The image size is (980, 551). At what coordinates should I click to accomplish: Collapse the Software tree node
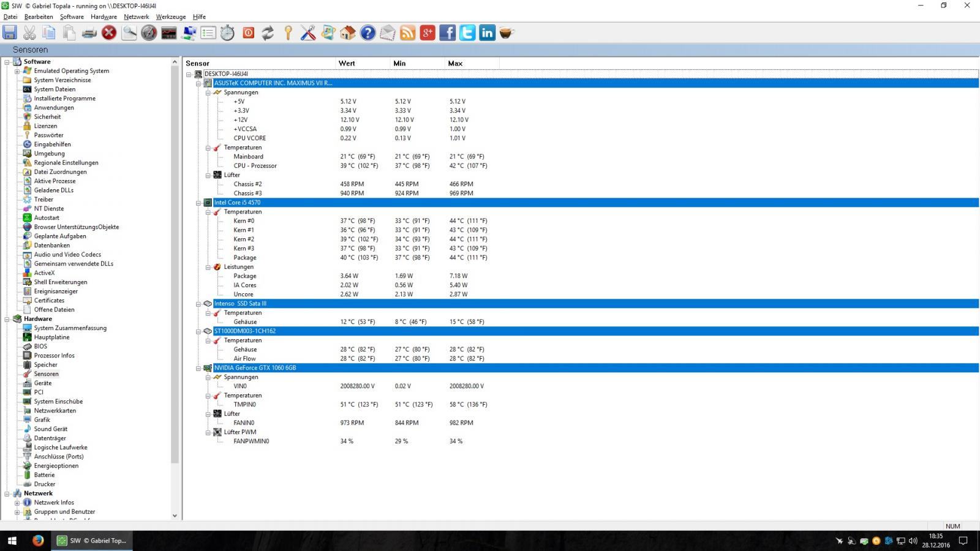pyautogui.click(x=7, y=62)
